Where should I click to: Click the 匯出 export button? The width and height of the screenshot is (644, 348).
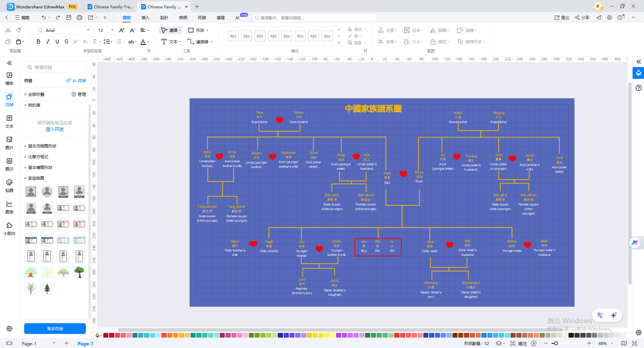562,17
